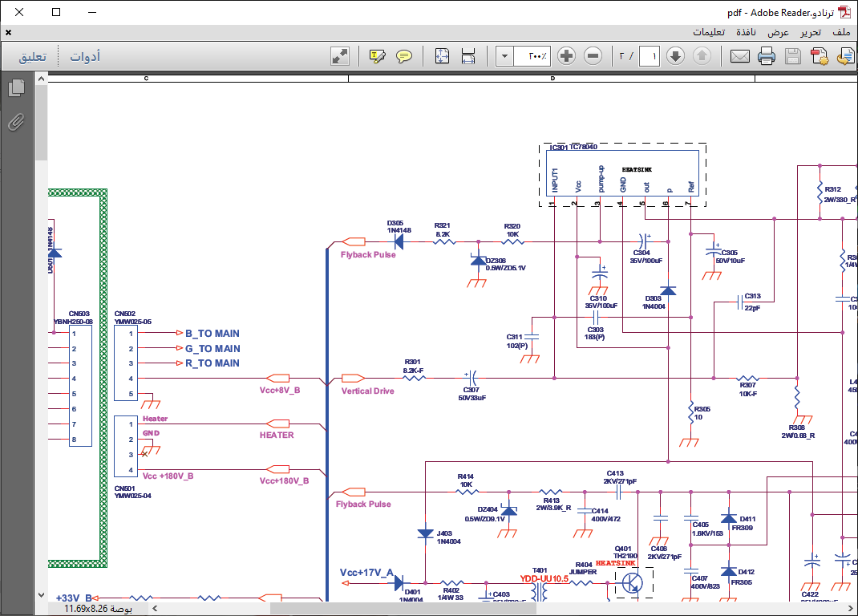The image size is (858, 616).
Task: Click the YDD-UU10.5 transformer text
Action: pyautogui.click(x=544, y=579)
